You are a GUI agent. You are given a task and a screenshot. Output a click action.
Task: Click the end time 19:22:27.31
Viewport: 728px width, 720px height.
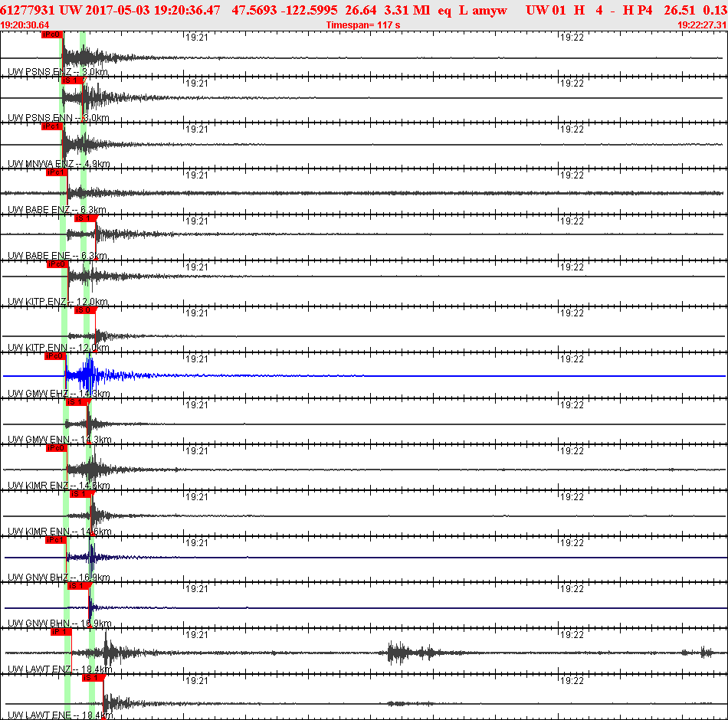pos(703,25)
